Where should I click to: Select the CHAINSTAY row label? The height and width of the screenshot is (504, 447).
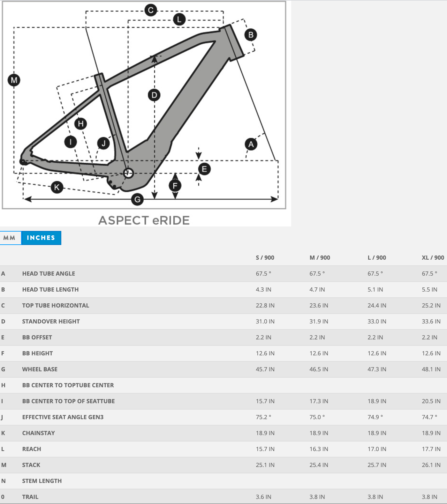pyautogui.click(x=38, y=433)
